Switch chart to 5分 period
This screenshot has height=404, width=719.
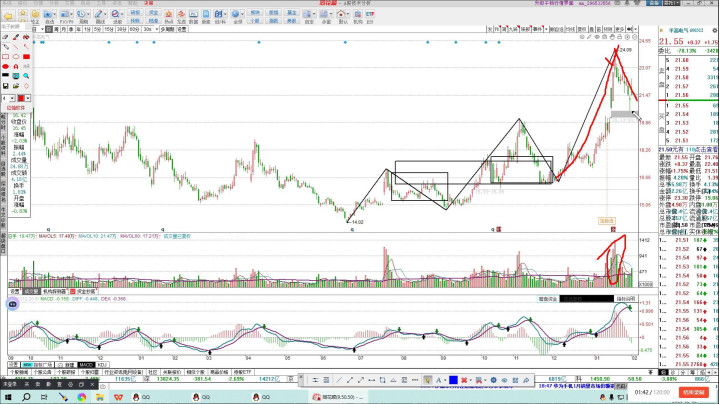[x=98, y=31]
